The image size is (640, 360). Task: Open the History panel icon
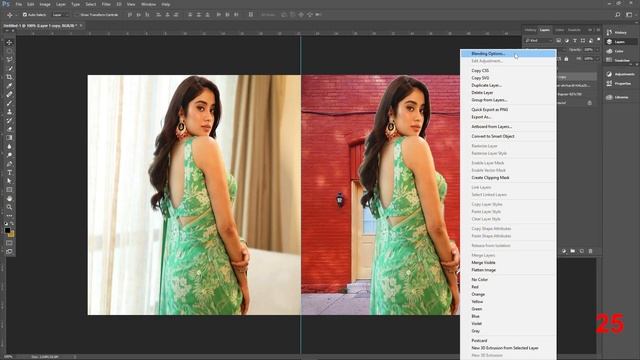click(609, 32)
